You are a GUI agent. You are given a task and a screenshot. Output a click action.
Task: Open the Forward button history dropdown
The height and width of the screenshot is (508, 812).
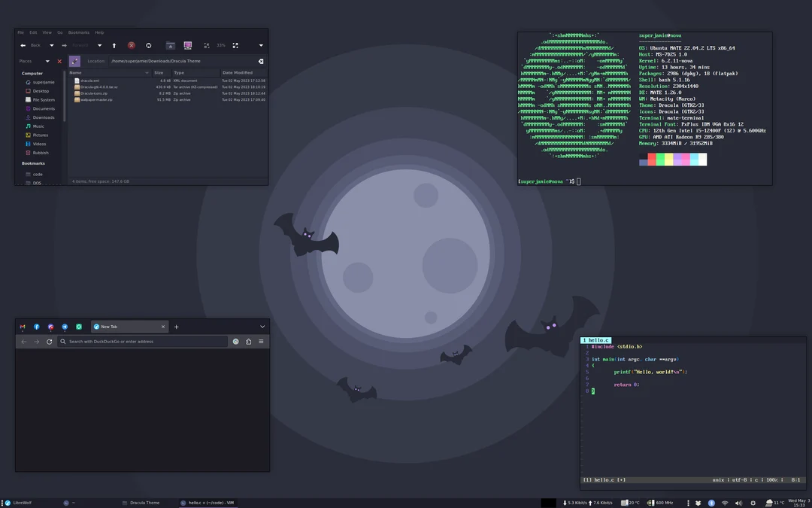pos(99,45)
